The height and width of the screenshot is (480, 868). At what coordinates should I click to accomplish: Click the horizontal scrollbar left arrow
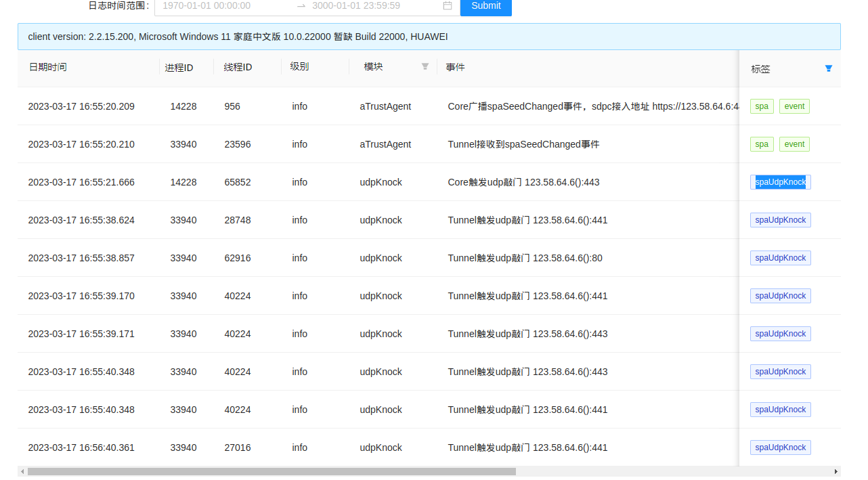pyautogui.click(x=22, y=471)
